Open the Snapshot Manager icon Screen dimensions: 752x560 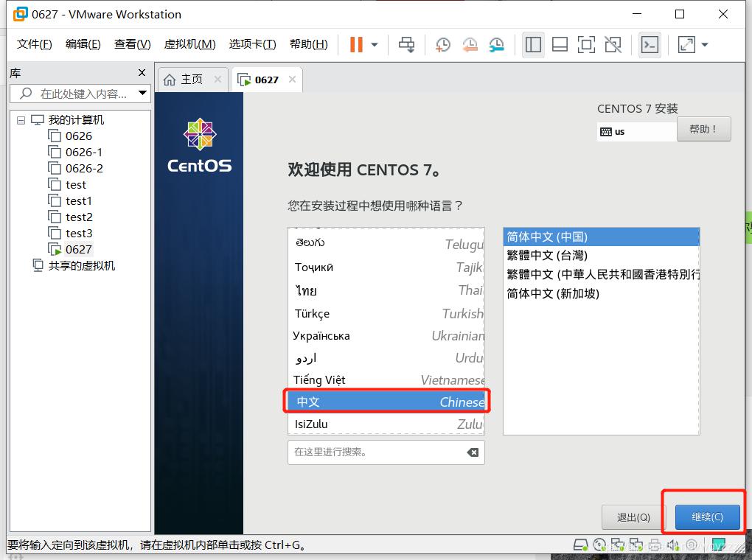495,45
